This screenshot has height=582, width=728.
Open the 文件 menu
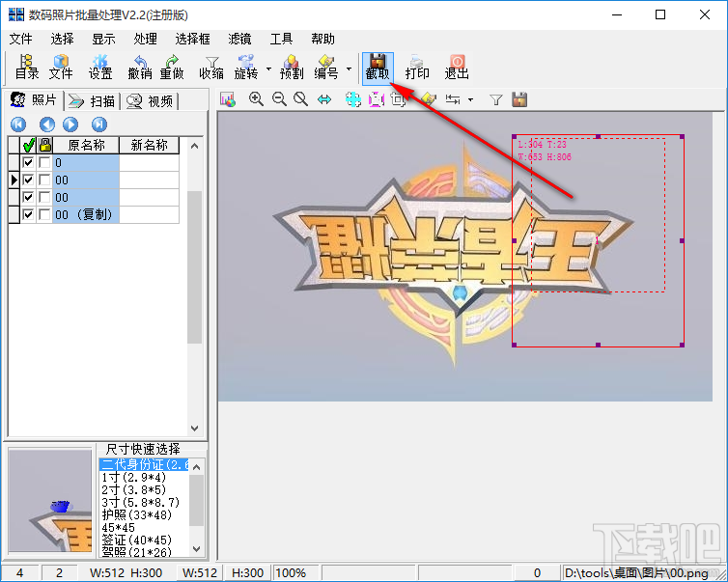coord(21,39)
